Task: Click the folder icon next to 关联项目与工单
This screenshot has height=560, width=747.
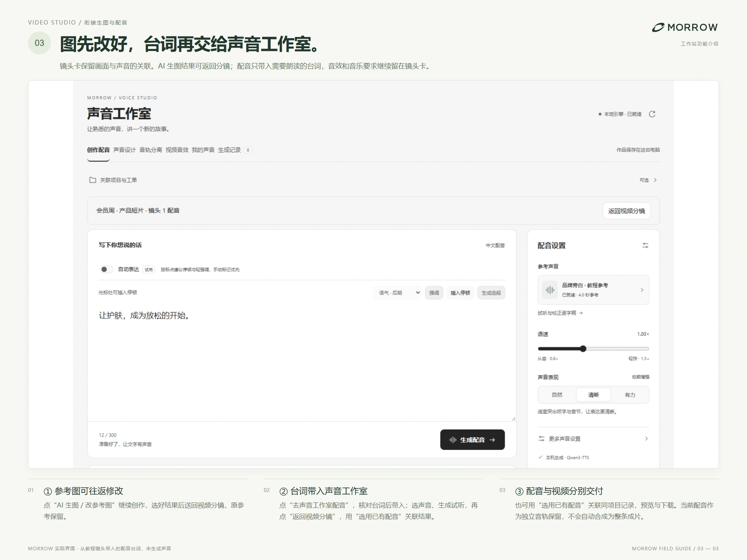Action: tap(93, 180)
